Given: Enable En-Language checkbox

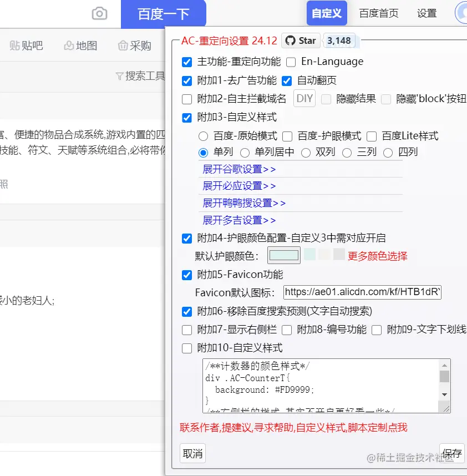Looking at the screenshot, I should [291, 62].
